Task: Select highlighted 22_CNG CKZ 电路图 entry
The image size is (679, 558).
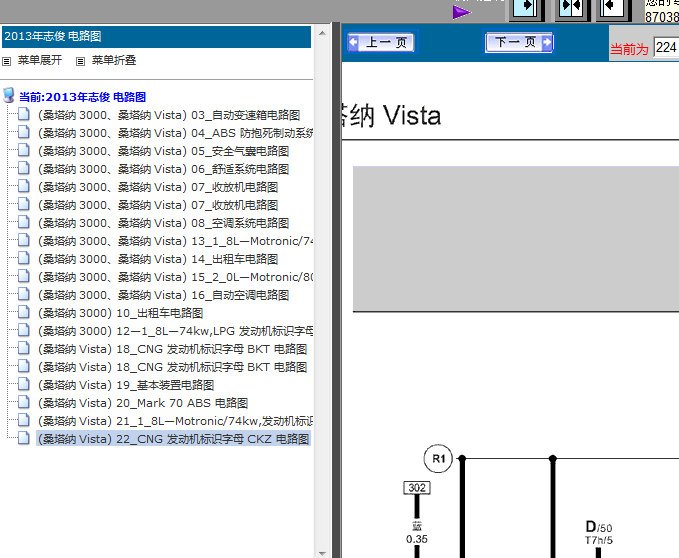Action: coord(173,439)
